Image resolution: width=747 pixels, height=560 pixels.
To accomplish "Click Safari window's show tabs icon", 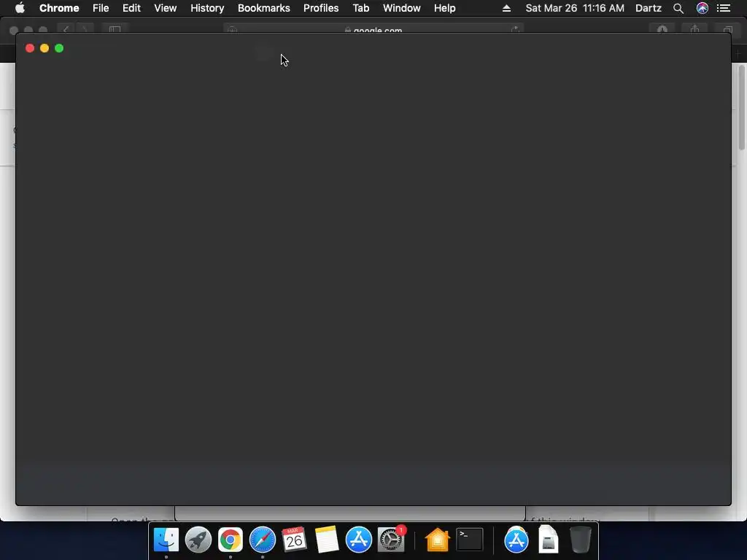I will coord(727,29).
